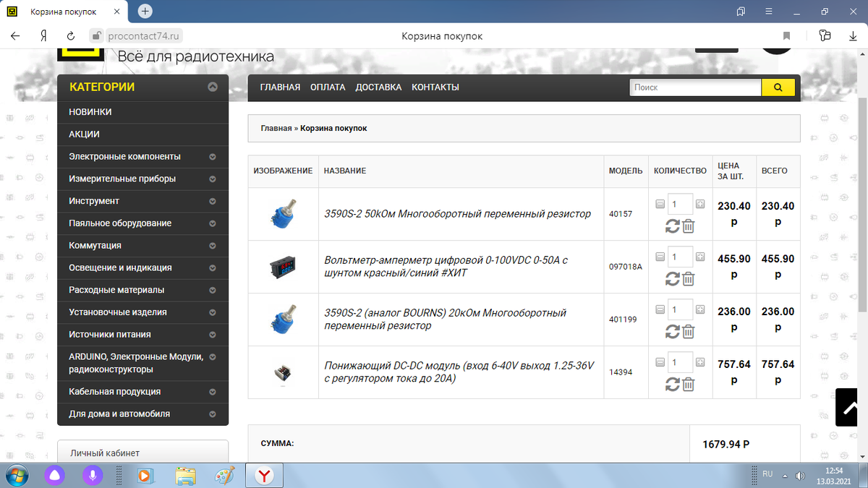Open Paint from the taskbar
Screen dimensions: 868x488
226,476
